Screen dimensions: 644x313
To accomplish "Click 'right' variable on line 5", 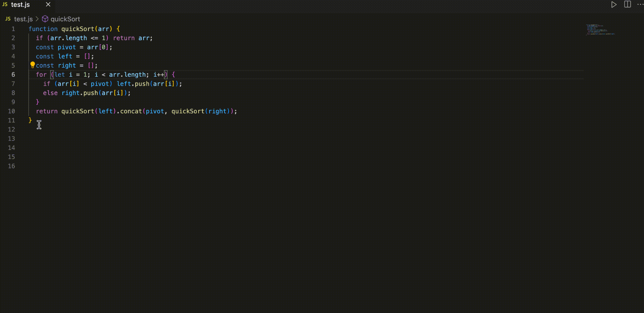I will pyautogui.click(x=67, y=65).
